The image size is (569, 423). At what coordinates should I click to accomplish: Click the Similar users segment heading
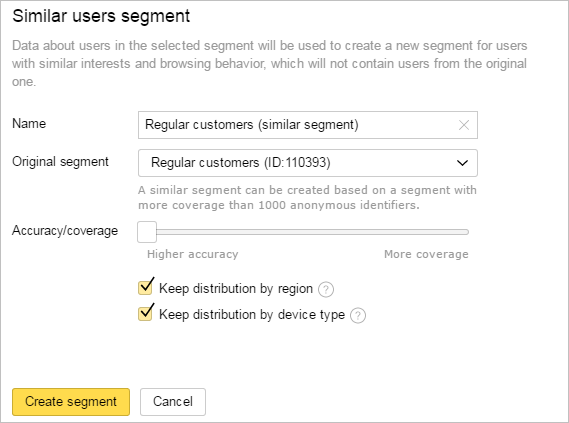point(101,16)
